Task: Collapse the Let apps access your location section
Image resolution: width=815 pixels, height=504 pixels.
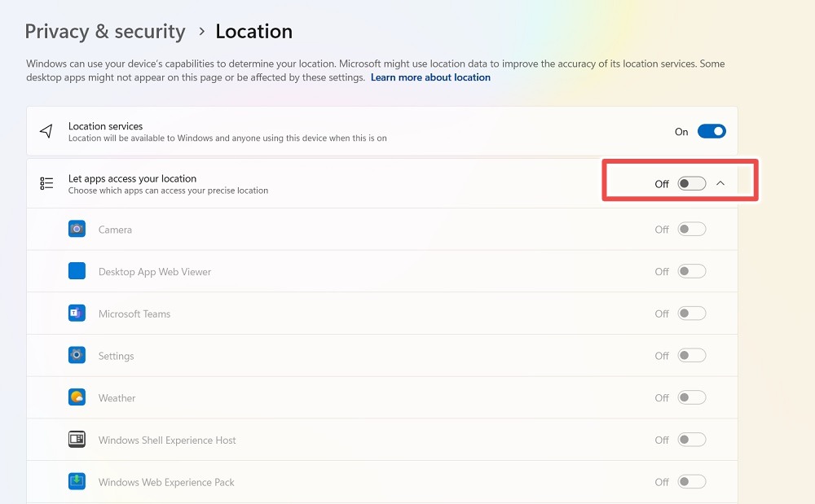Action: click(720, 184)
